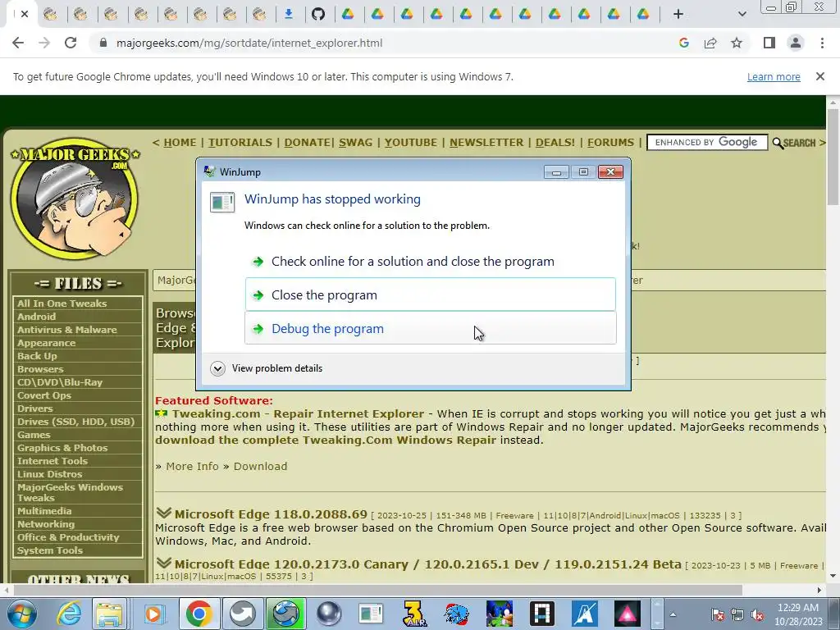Dismiss the Chrome update infobar
The image size is (840, 630).
click(820, 76)
